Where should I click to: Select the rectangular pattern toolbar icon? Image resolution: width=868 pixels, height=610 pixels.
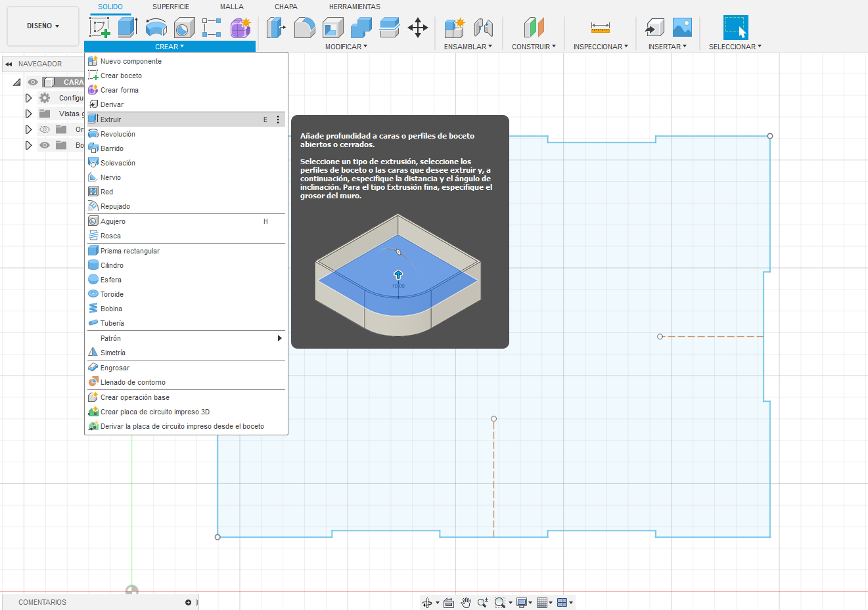212,28
